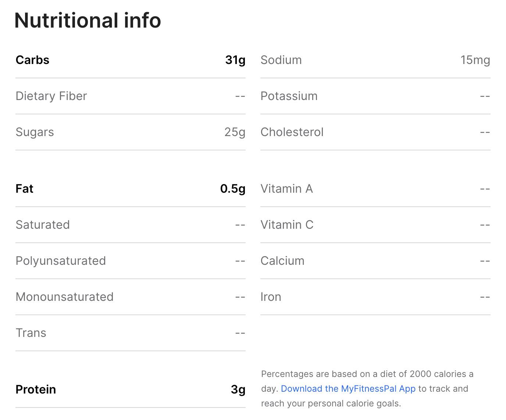
Task: Select the Polyunsaturated label
Action: tap(61, 261)
